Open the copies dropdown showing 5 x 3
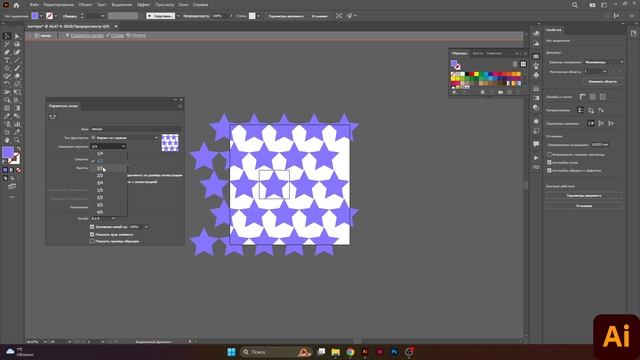The height and width of the screenshot is (360, 640). (x=102, y=218)
